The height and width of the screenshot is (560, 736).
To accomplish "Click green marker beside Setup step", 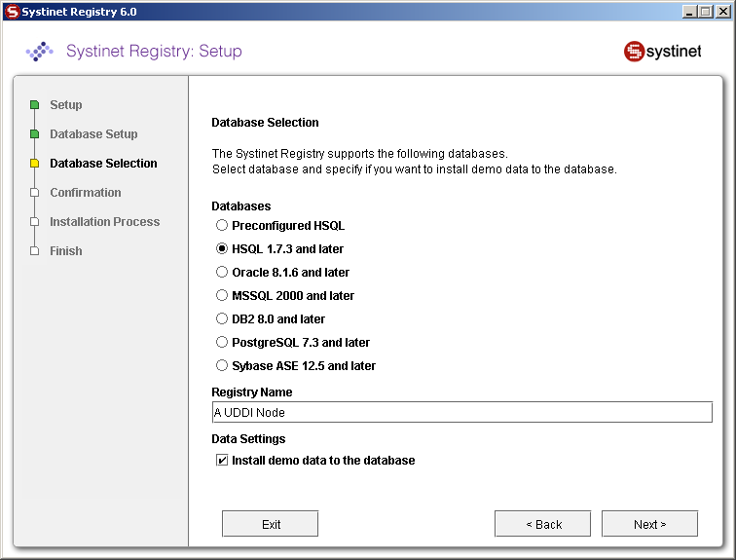I will click(34, 105).
